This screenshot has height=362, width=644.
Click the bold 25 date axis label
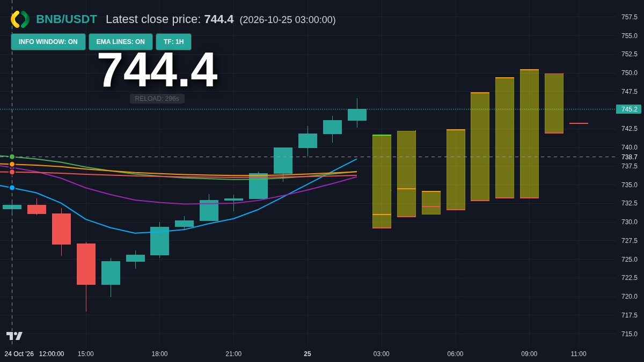308,354
